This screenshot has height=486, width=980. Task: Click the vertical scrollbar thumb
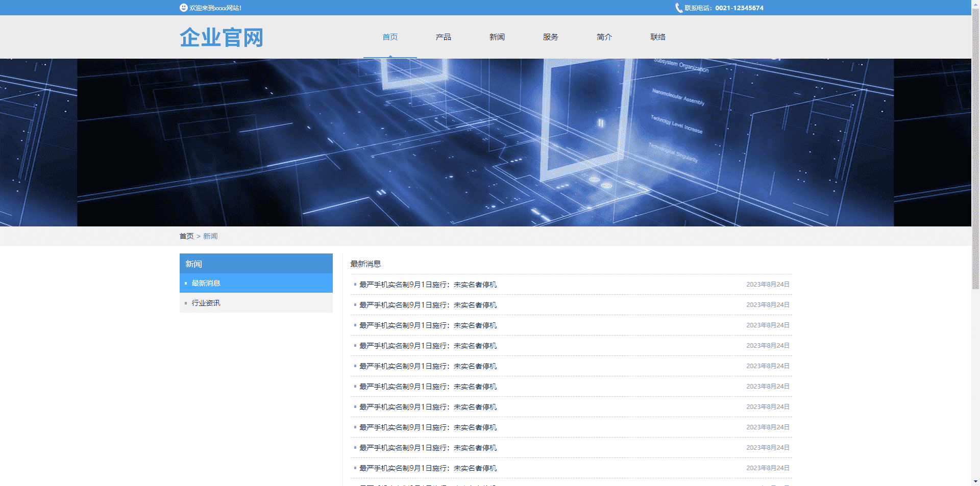[975, 149]
